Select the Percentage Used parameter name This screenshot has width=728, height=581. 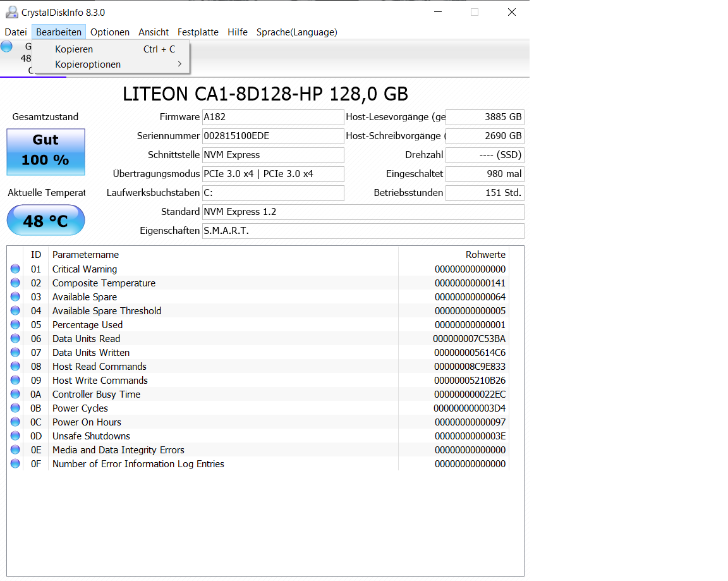pos(87,325)
